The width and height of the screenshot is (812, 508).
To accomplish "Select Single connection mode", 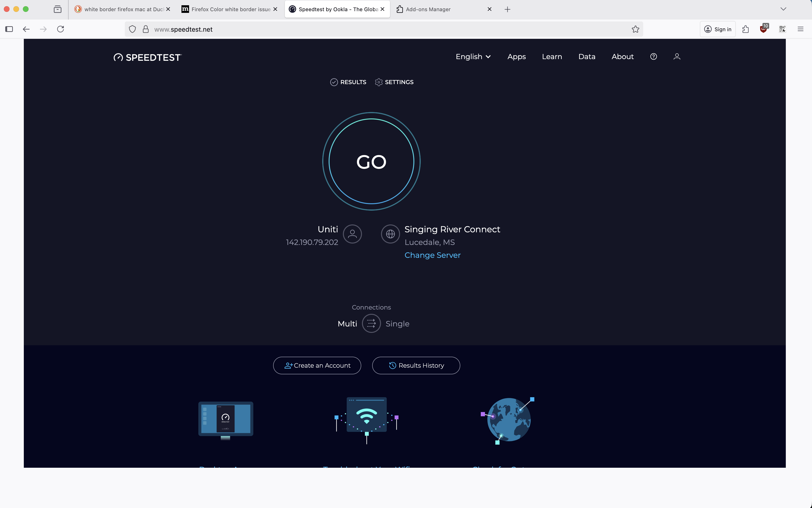I will (397, 324).
